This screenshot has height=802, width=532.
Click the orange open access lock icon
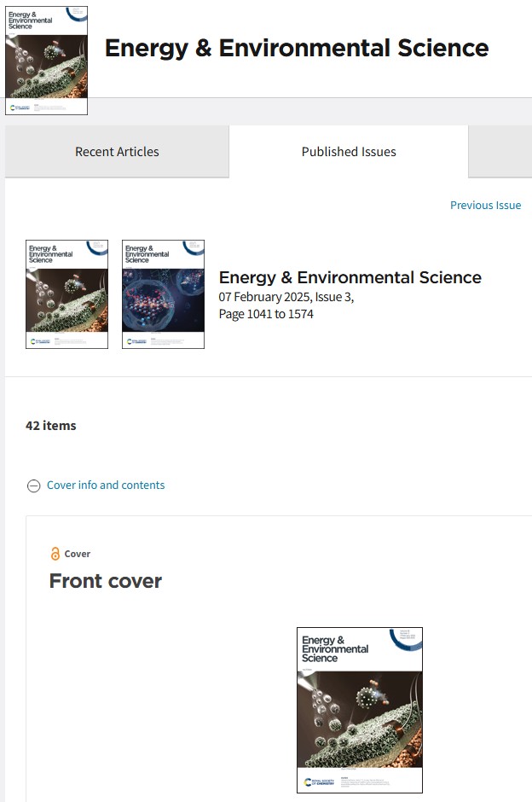55,554
